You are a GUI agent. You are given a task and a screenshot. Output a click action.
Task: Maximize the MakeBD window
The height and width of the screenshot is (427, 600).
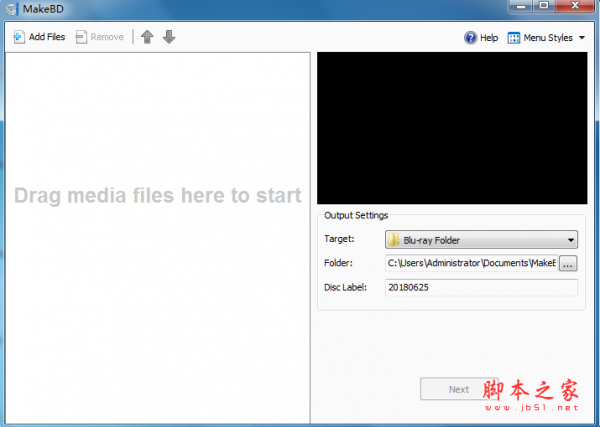pos(544,7)
